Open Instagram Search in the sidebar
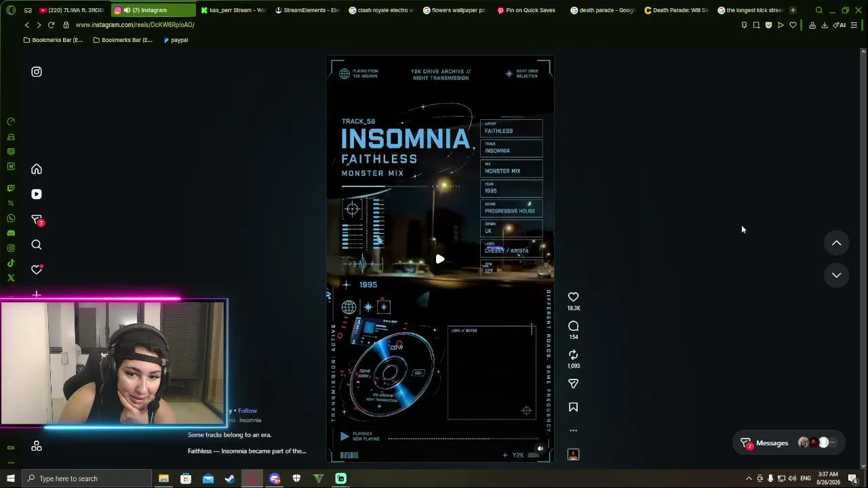The image size is (868, 488). tap(37, 245)
